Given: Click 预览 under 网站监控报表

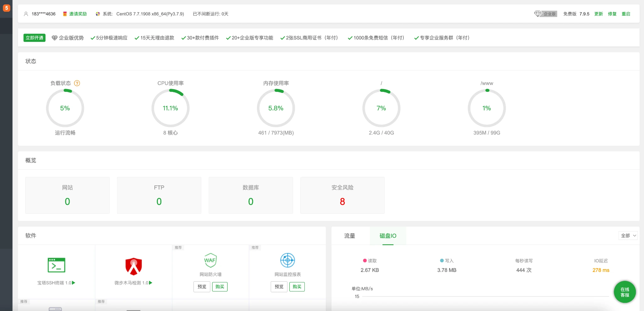Looking at the screenshot, I should click(279, 287).
